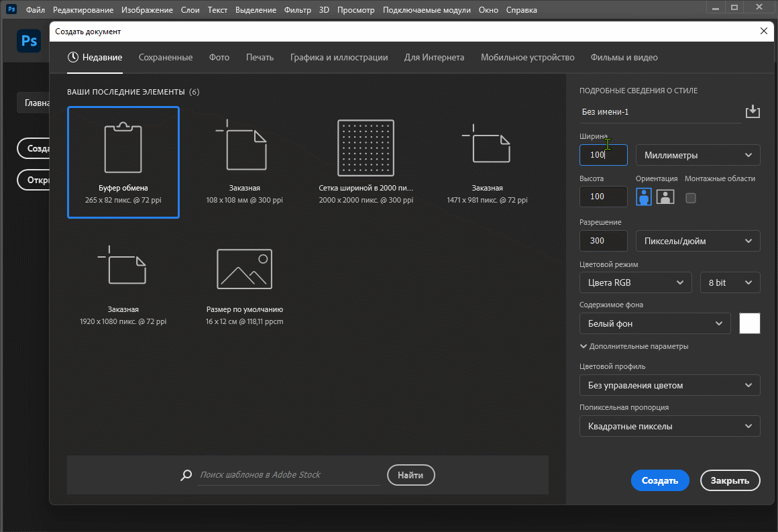778x532 pixels.
Task: Switch to the Печать tab
Action: click(x=260, y=58)
